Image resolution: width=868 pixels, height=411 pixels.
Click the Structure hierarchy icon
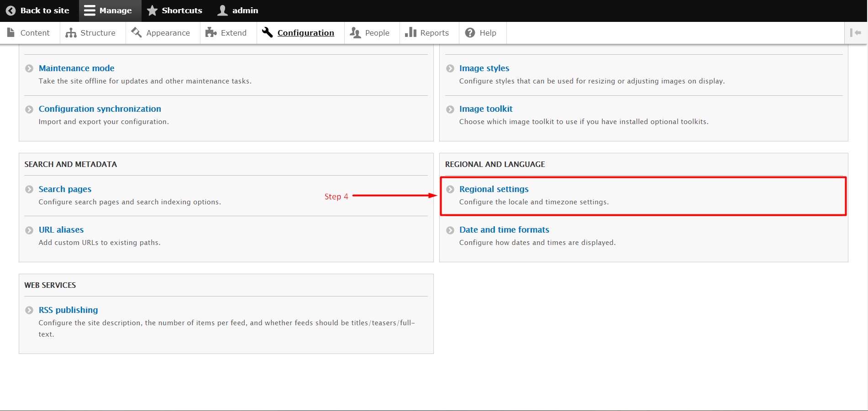click(x=71, y=33)
